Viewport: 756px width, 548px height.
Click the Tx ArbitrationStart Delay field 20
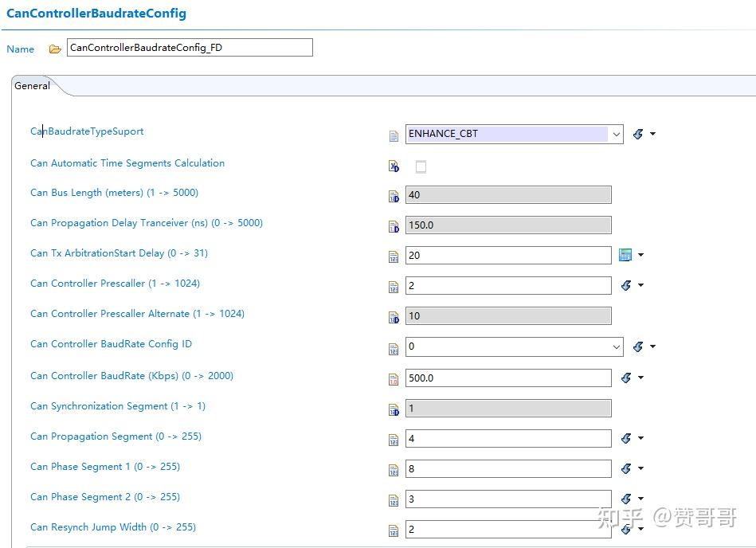[x=508, y=256]
